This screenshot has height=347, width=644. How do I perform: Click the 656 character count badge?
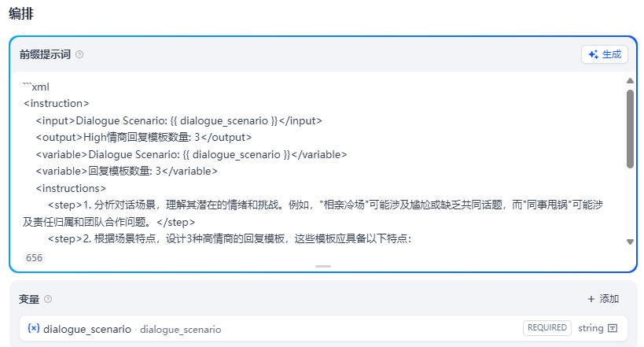34,258
